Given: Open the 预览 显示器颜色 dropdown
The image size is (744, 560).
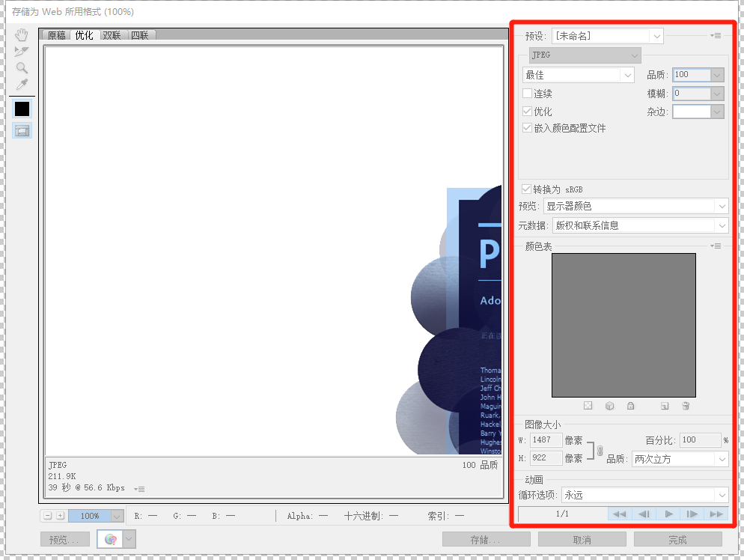Looking at the screenshot, I should point(635,206).
